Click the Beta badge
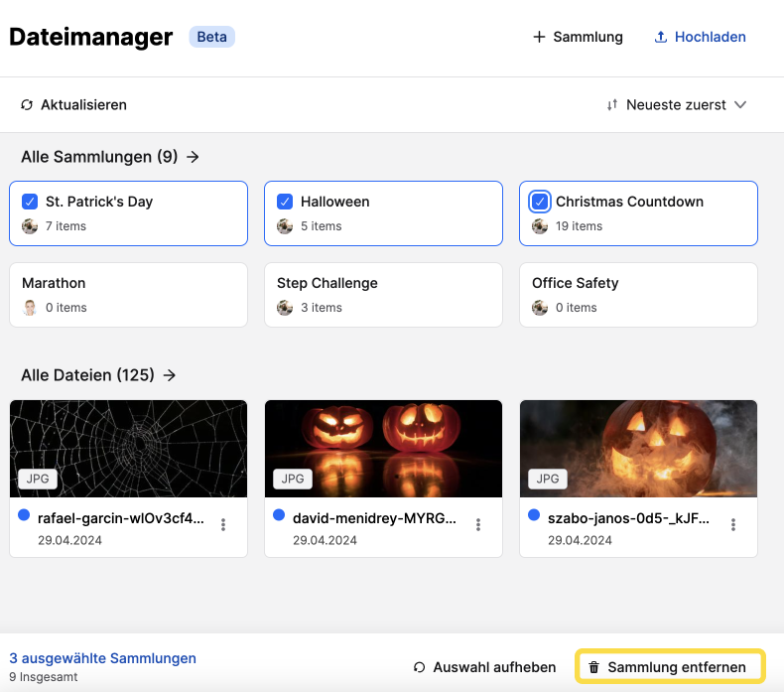Screen dimensions: 784x692 click(211, 37)
